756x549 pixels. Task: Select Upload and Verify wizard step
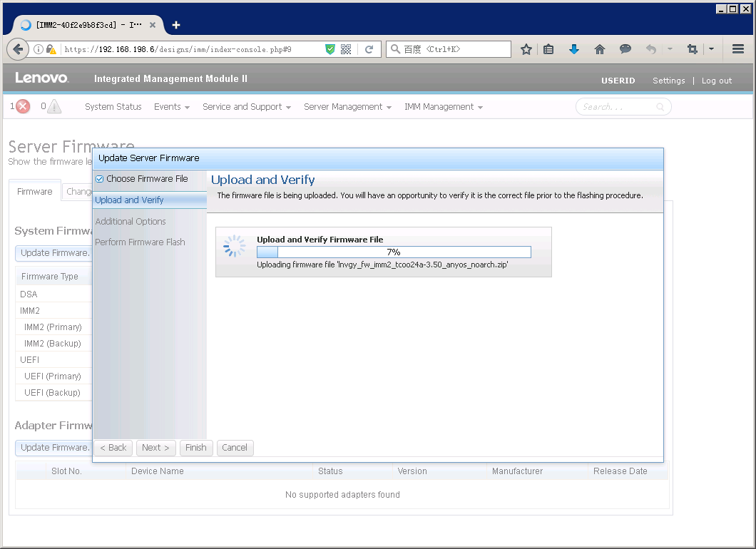(x=129, y=200)
